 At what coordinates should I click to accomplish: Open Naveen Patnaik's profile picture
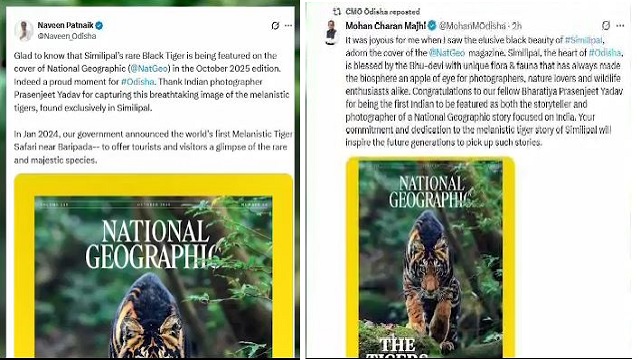24,31
